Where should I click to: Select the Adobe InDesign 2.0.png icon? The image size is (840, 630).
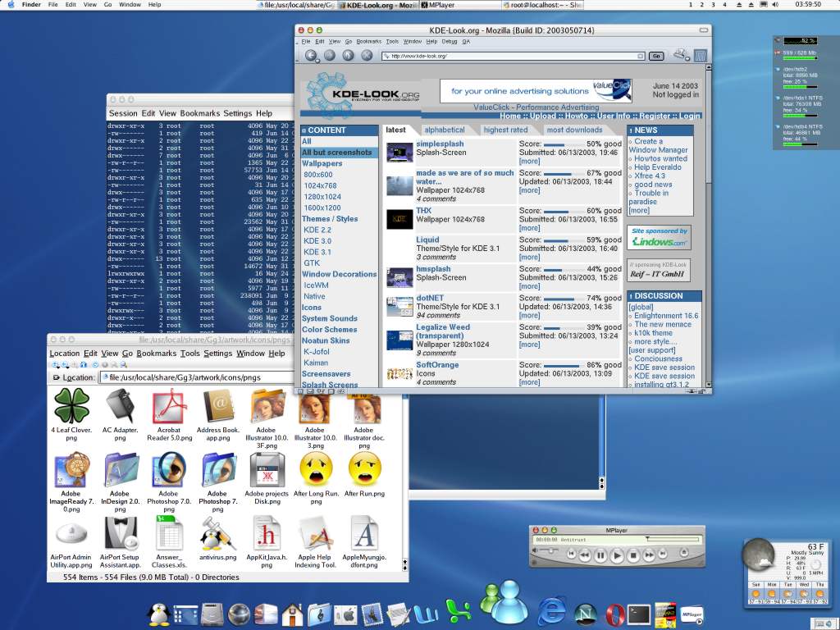click(121, 470)
